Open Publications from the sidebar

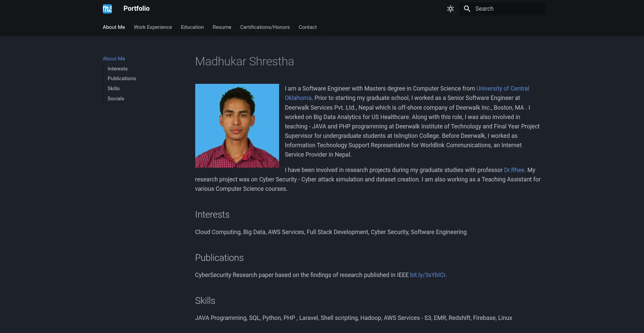(121, 78)
